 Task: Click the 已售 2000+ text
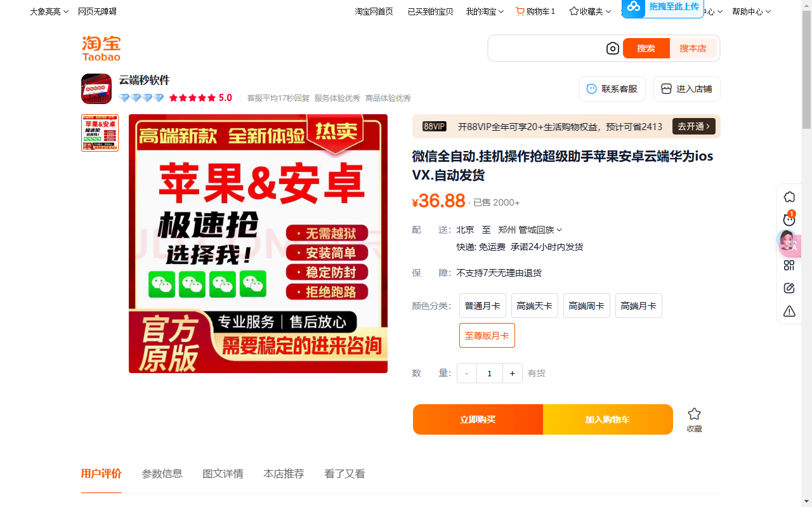click(x=497, y=202)
